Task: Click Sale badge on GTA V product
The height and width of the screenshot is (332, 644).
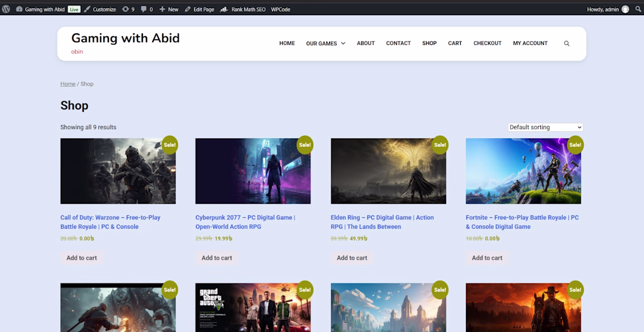Action: coord(305,290)
